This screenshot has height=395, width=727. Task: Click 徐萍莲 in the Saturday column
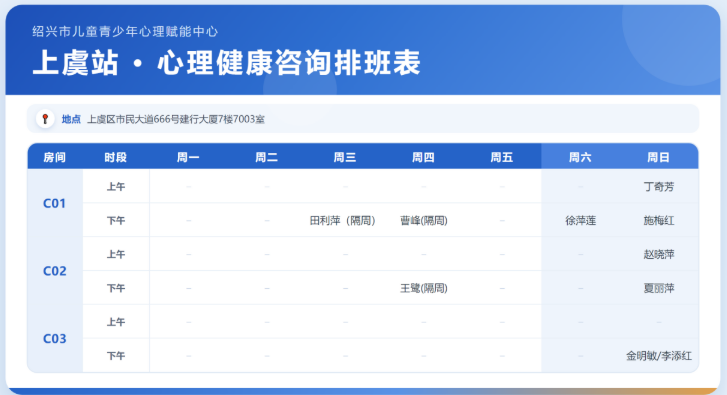coord(580,220)
